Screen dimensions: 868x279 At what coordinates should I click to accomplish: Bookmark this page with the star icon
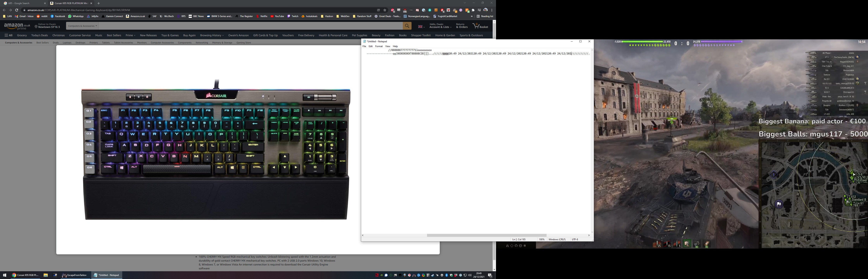tap(385, 10)
